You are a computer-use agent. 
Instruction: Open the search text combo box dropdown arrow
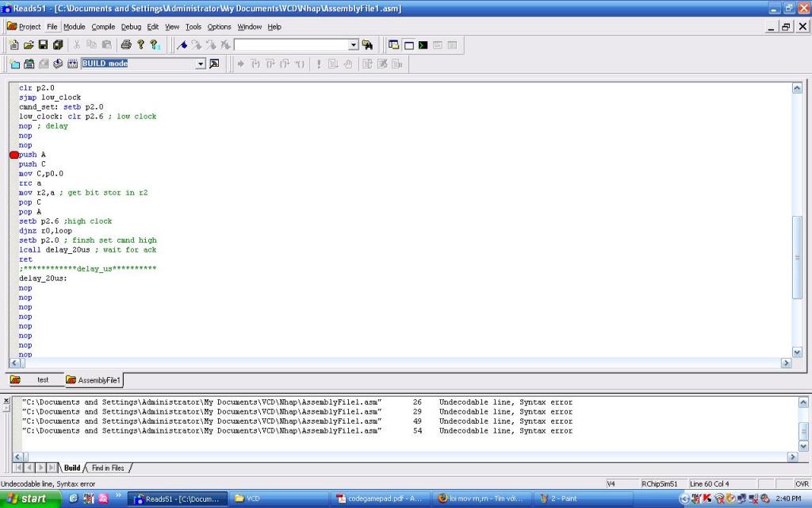(x=353, y=45)
